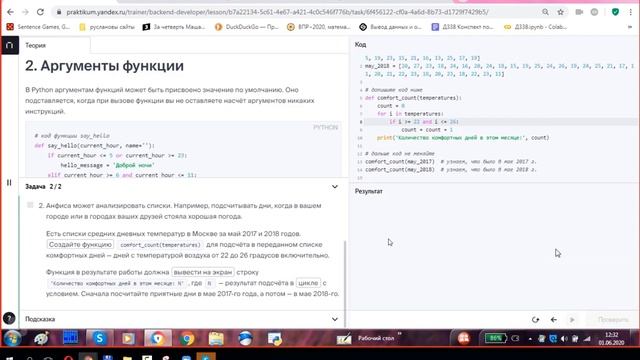
Task: Click the camera icon in the browser toolbar
Action: (x=579, y=12)
